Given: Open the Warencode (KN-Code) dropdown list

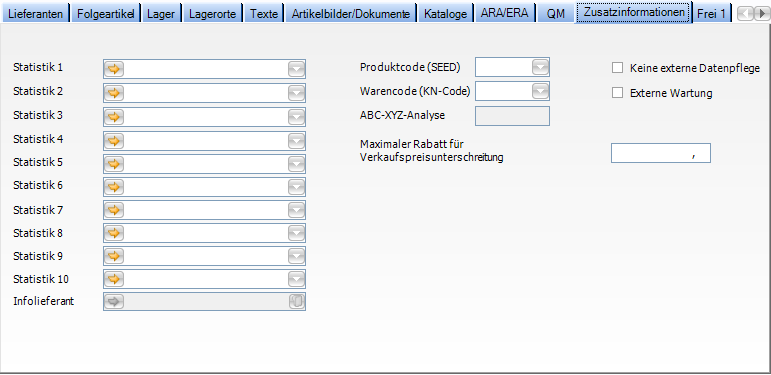Looking at the screenshot, I should [540, 91].
